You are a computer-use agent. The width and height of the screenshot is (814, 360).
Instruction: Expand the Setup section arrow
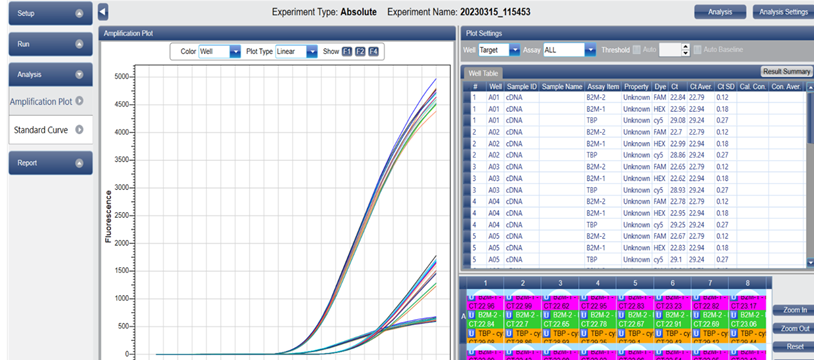click(79, 14)
